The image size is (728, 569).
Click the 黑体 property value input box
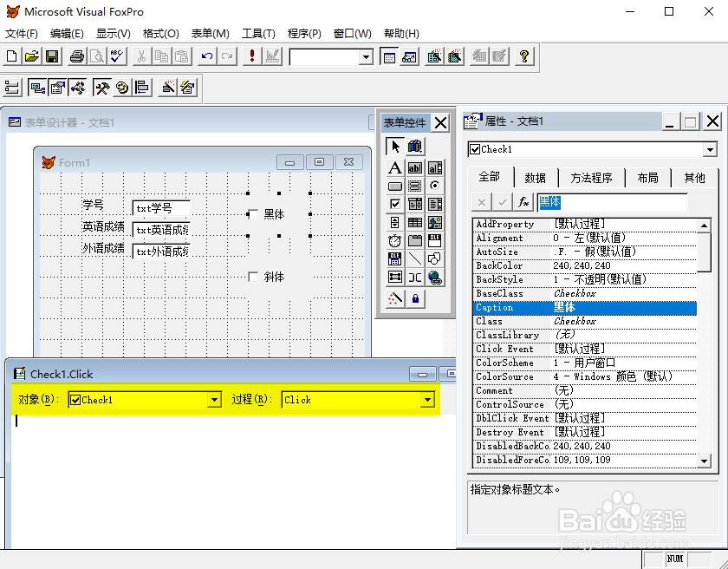coord(612,202)
